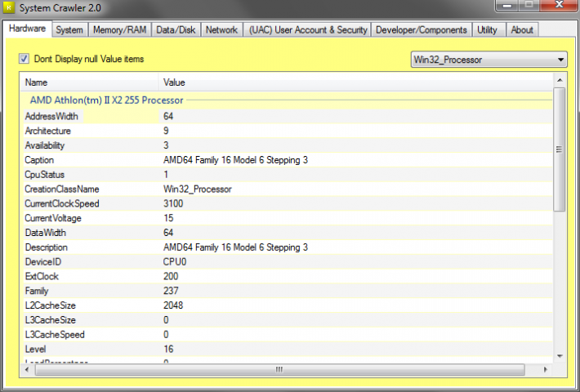The height and width of the screenshot is (392, 580).
Task: Select the Family row
Action: click(x=288, y=291)
